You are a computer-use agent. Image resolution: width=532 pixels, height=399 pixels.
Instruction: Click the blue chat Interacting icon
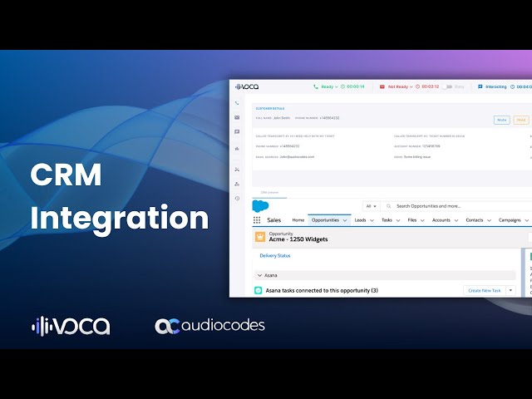coord(480,86)
